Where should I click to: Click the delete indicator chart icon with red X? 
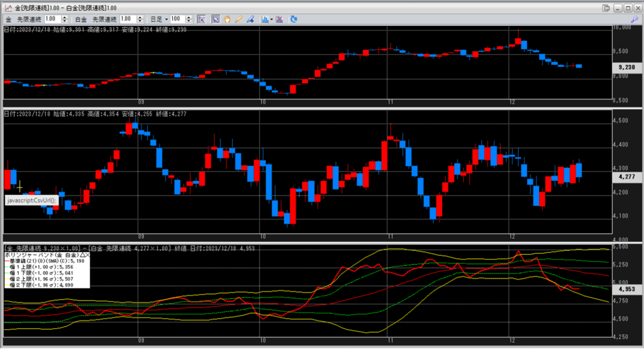click(x=279, y=19)
